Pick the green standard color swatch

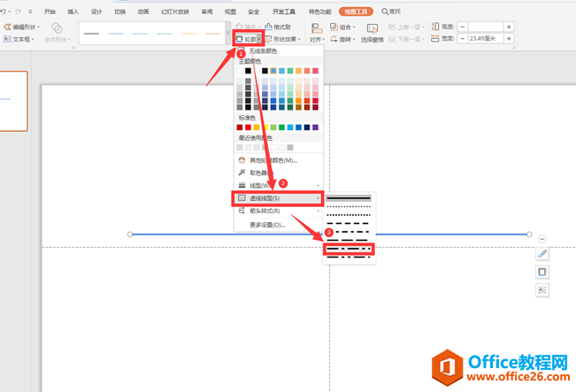click(x=281, y=127)
